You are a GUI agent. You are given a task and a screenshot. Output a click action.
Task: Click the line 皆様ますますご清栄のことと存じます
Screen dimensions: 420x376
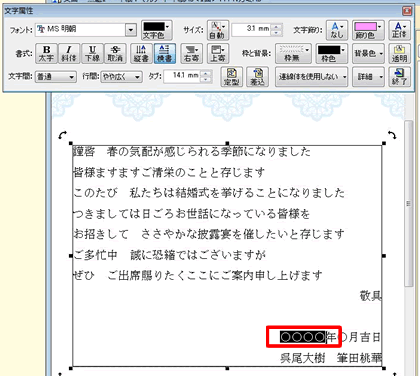pos(169,173)
